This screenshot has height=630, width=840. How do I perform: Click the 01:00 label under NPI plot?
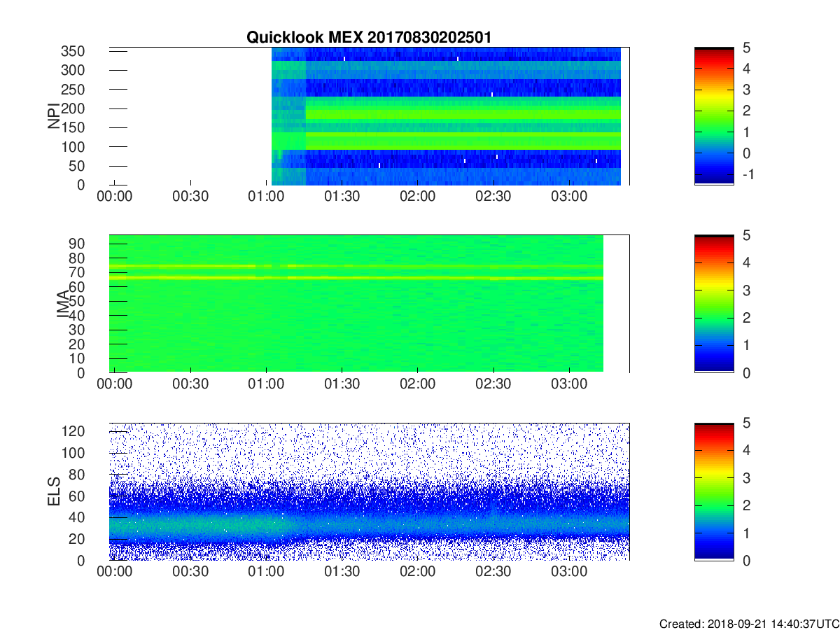[x=266, y=197]
